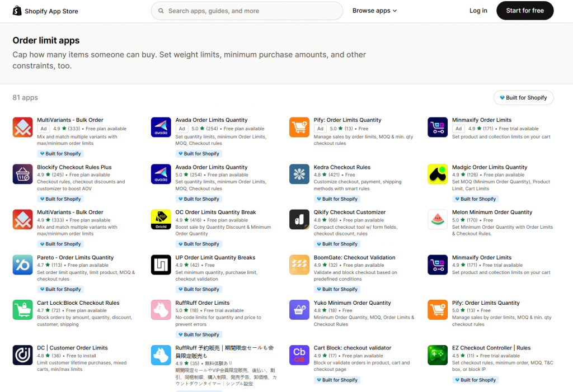
Task: Click the Yuko Minimum Order Quantity purple icon
Action: point(299,310)
